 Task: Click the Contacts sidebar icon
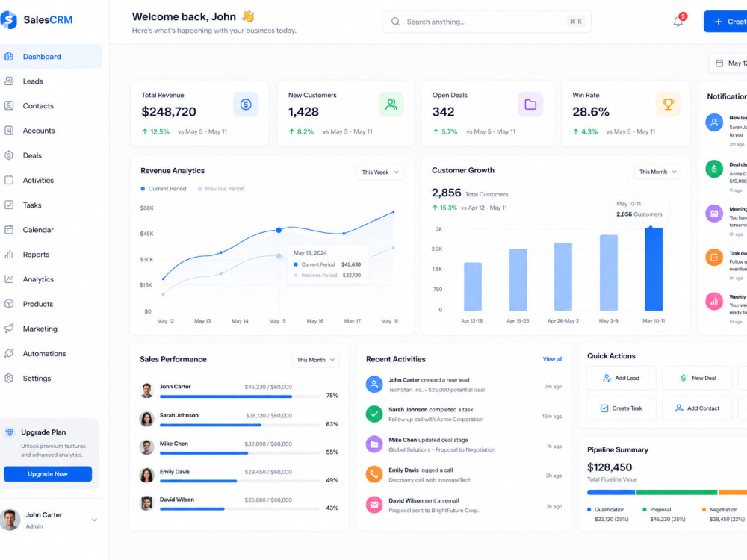point(9,106)
